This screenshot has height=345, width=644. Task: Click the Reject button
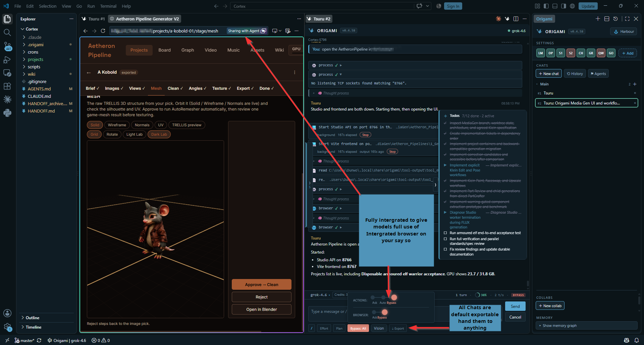pyautogui.click(x=262, y=297)
